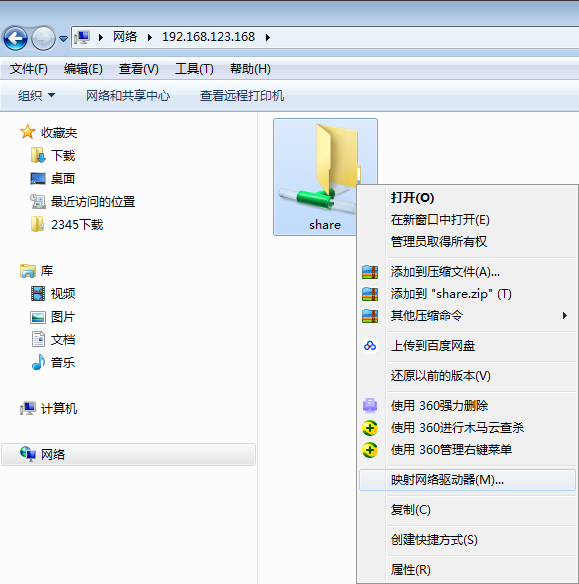
Task: Select 收藏夹 label in navigation pane
Action: tap(59, 133)
